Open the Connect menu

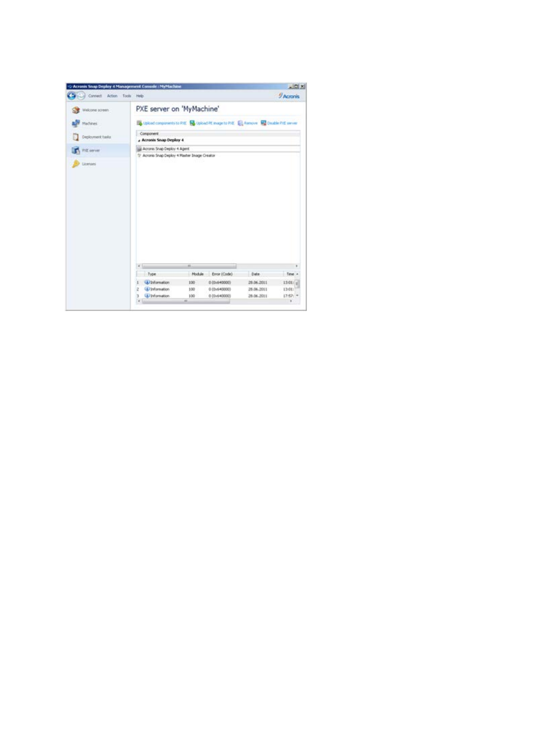tap(95, 96)
